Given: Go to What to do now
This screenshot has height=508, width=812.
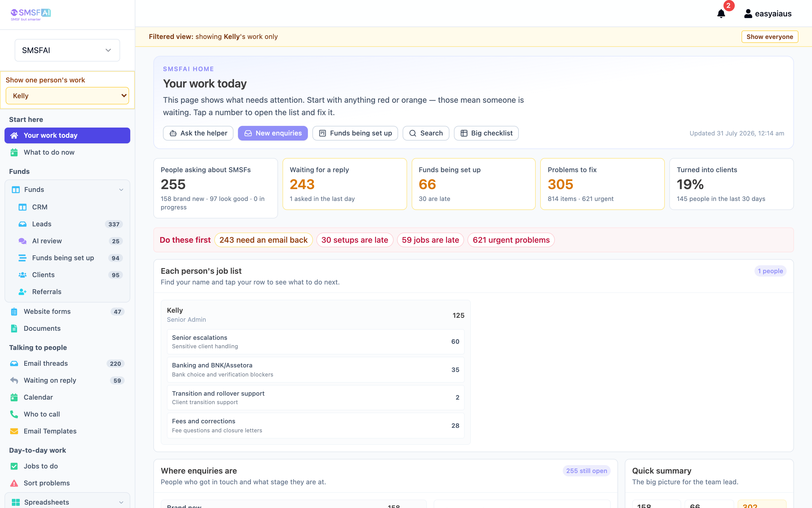Looking at the screenshot, I should tap(67, 152).
